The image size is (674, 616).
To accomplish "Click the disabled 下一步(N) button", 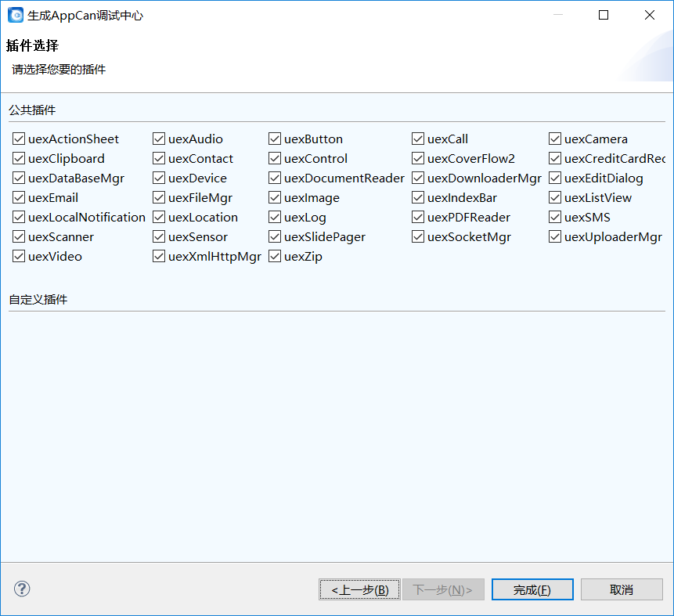I will pos(443,589).
